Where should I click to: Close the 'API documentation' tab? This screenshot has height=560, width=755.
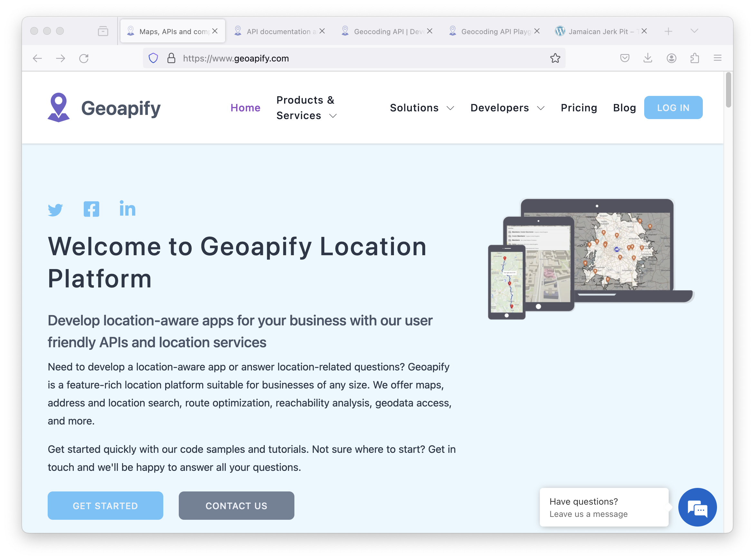(x=322, y=31)
